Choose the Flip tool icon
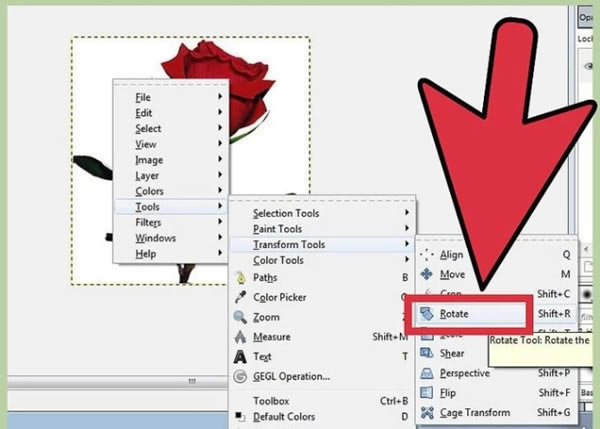 [x=427, y=393]
